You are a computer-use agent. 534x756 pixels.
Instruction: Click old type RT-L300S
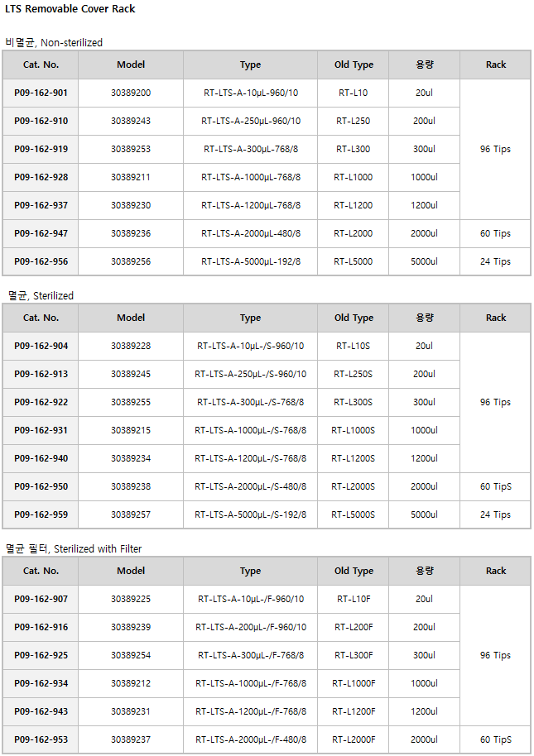point(354,402)
